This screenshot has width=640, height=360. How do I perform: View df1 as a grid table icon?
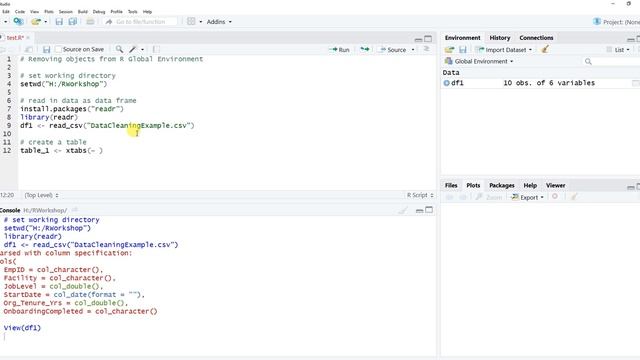(636, 83)
